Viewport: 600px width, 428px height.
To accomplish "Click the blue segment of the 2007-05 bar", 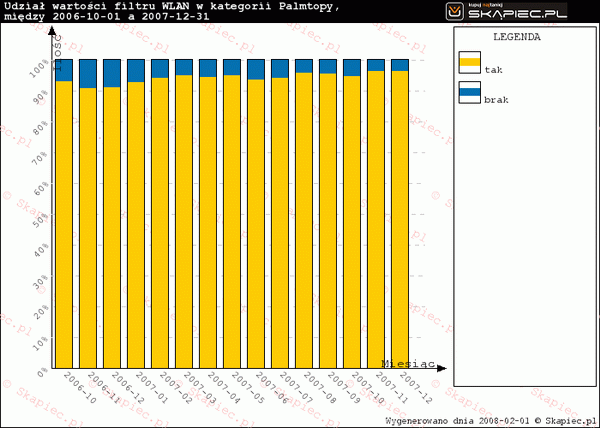I will click(232, 67).
